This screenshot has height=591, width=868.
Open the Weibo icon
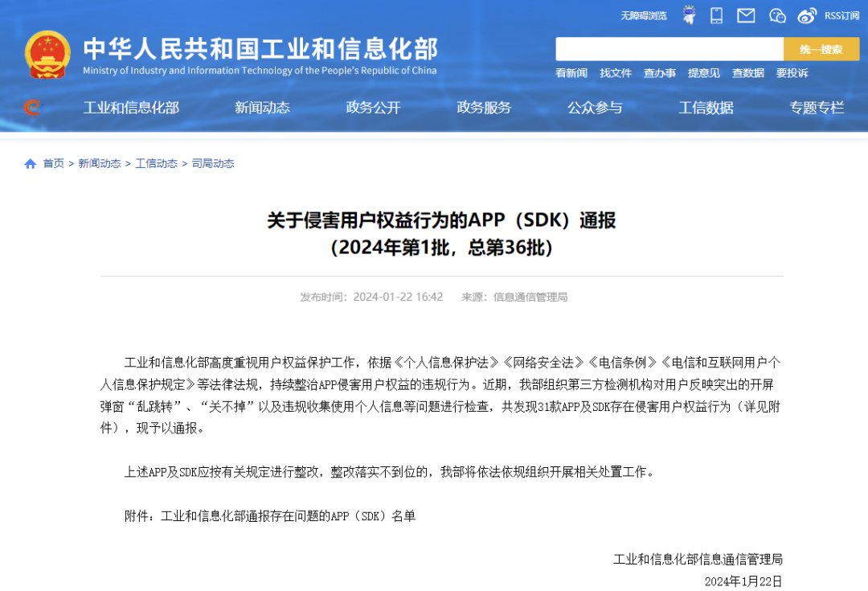click(x=807, y=15)
